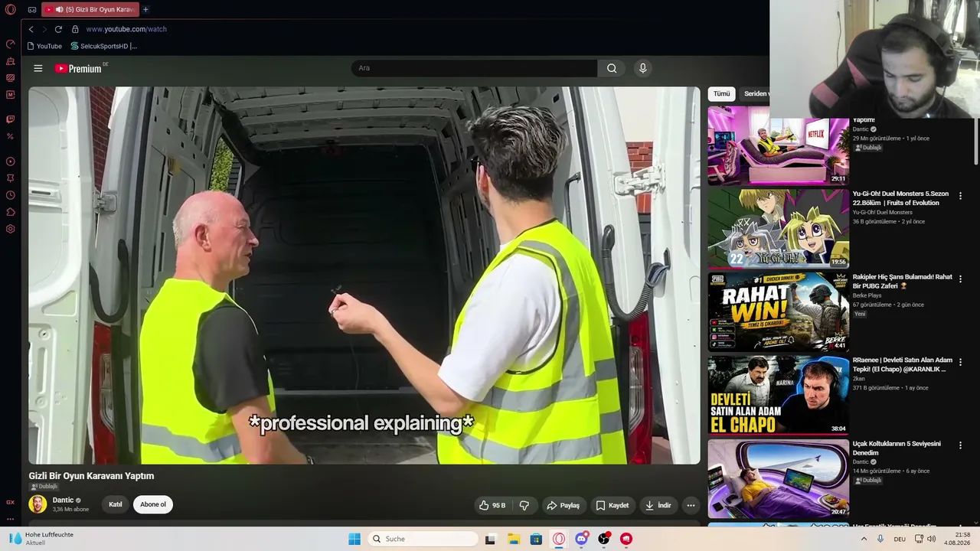Share the video with Paylaş
980x551 pixels.
(x=563, y=505)
